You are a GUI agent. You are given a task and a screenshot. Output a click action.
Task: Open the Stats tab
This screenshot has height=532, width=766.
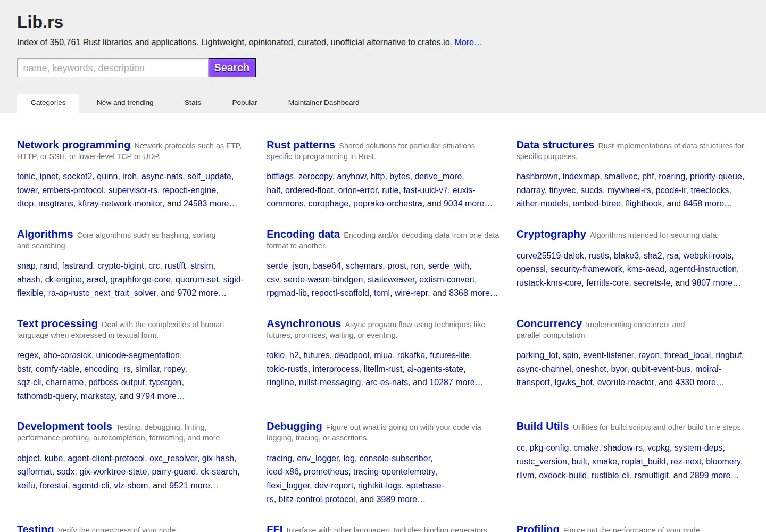pos(193,103)
